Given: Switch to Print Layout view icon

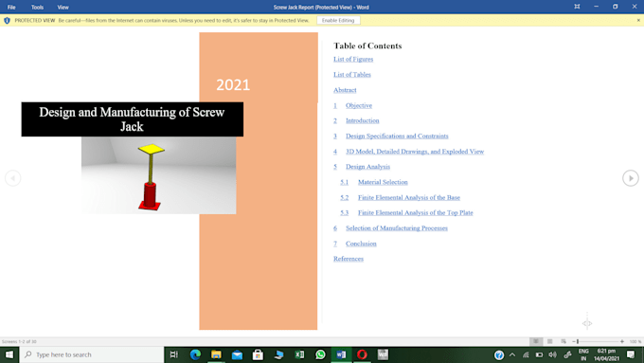Looking at the screenshot, I should click(x=549, y=341).
